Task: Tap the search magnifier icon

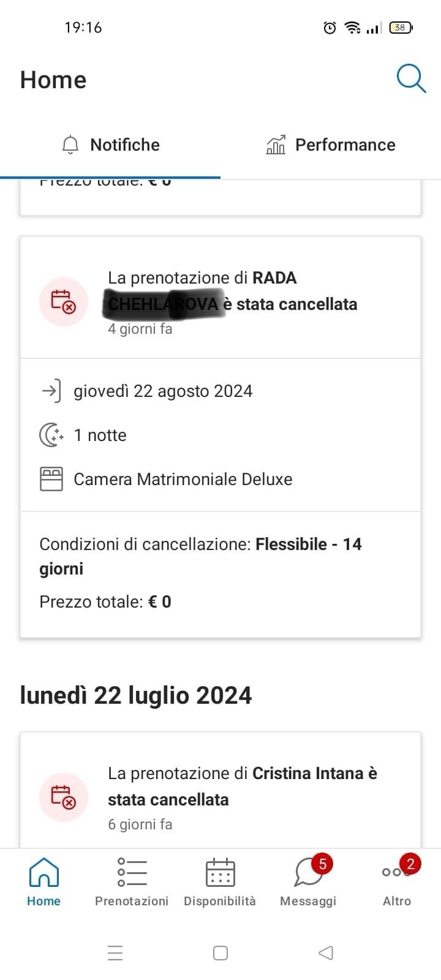Action: 410,79
